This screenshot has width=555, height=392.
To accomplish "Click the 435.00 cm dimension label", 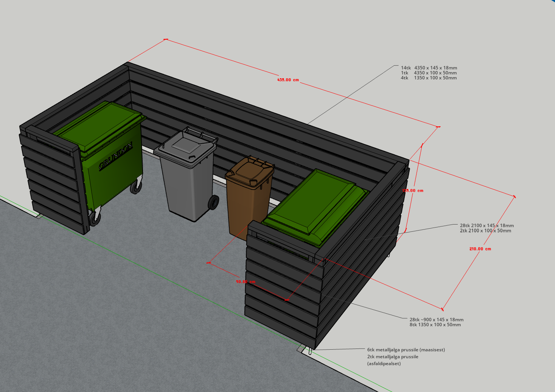I will click(288, 80).
